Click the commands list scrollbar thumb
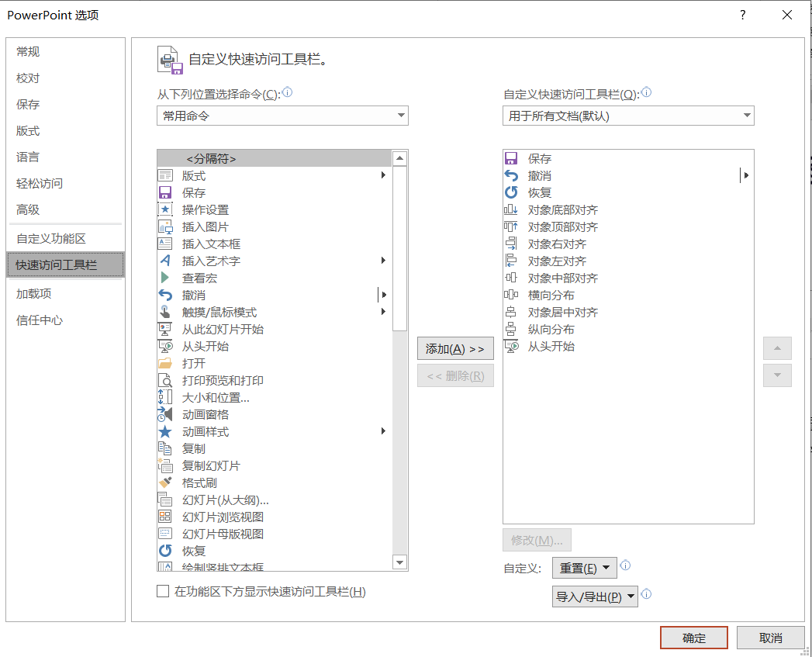812x657 pixels. pyautogui.click(x=399, y=248)
